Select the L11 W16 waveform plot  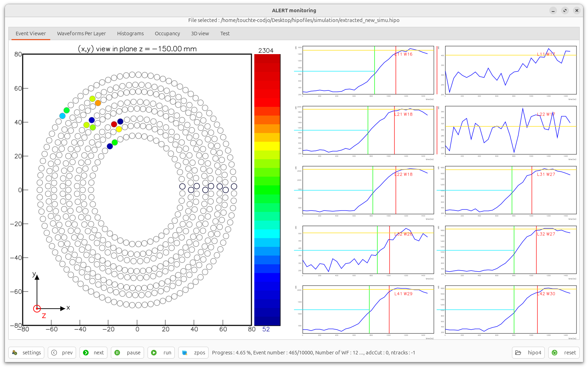click(368, 70)
